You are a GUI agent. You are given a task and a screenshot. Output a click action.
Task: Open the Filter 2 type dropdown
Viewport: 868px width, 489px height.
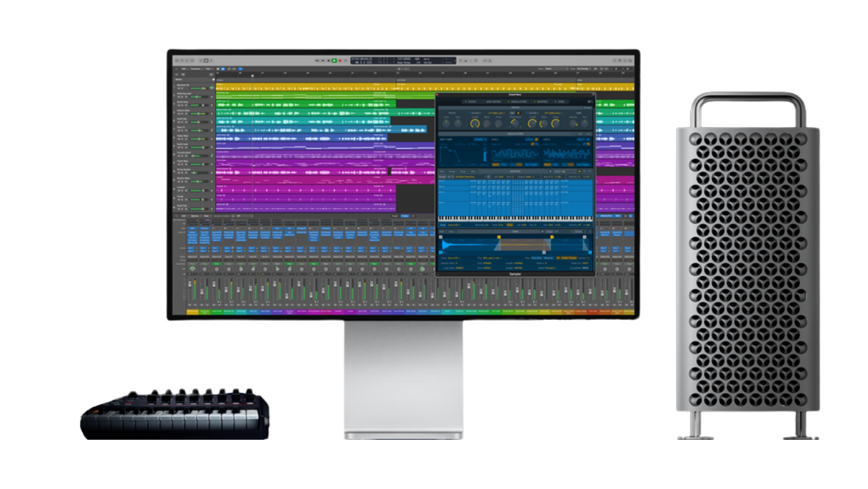coord(553,113)
